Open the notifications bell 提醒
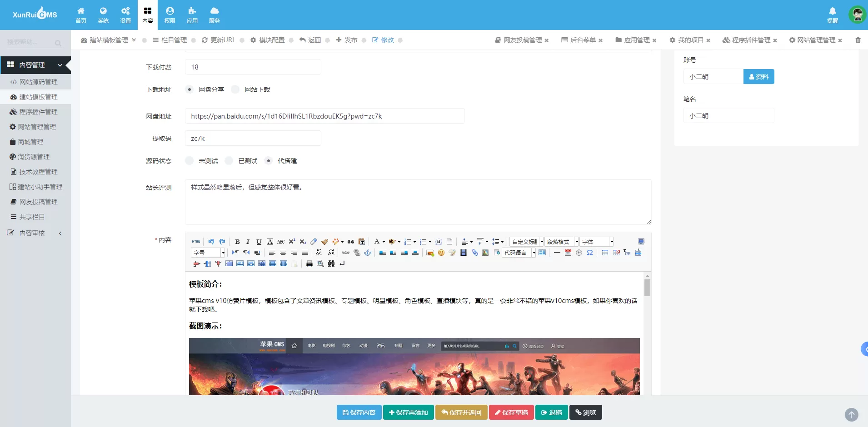Viewport: 868px width, 427px height. [833, 15]
